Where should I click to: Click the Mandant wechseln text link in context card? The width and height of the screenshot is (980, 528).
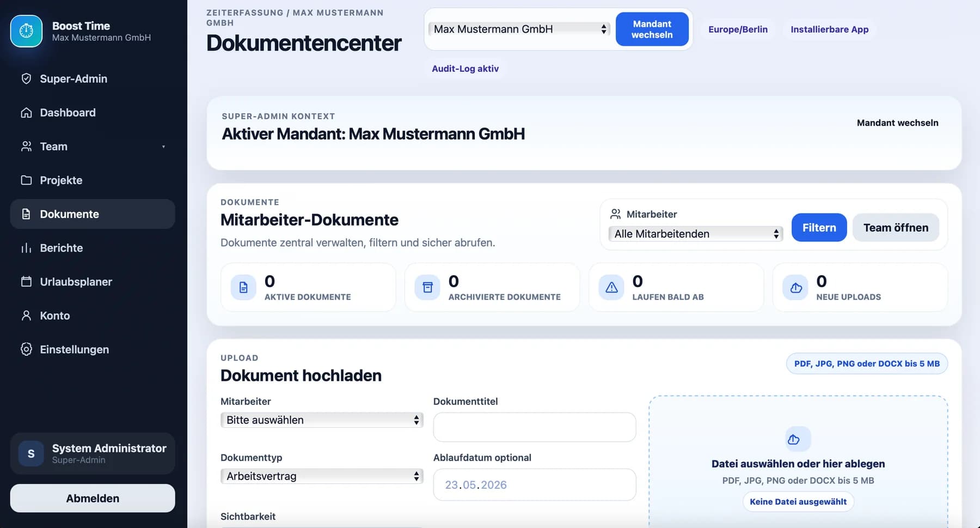click(x=897, y=123)
